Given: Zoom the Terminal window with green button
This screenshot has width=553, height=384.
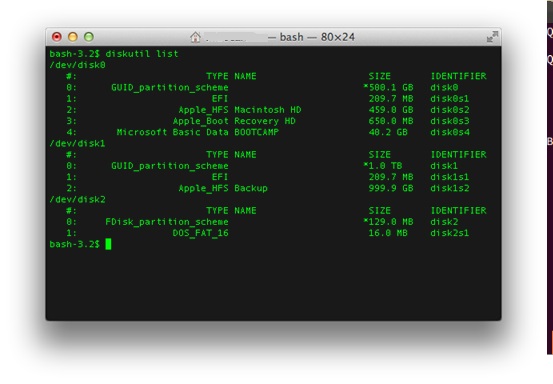Looking at the screenshot, I should pos(89,37).
